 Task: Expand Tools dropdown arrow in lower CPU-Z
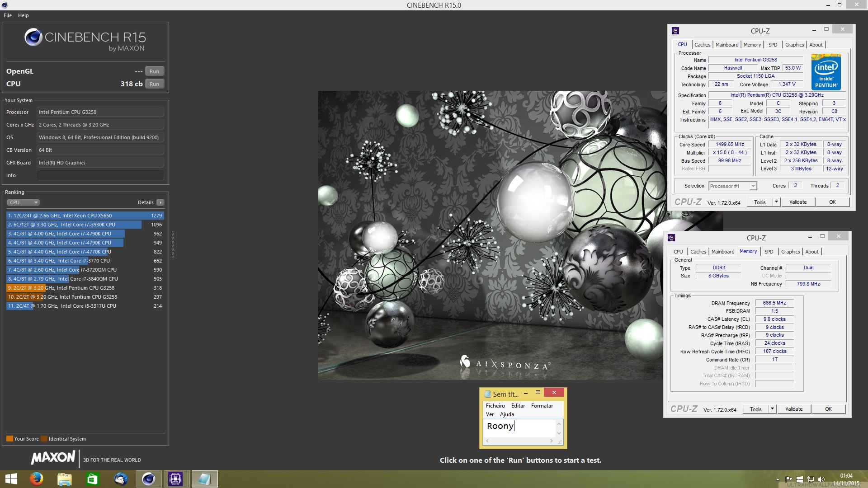coord(772,409)
